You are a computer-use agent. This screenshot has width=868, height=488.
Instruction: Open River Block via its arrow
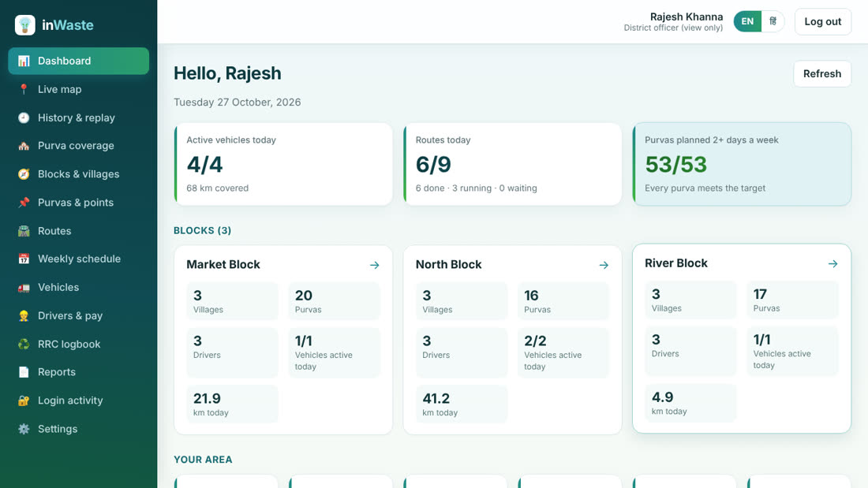point(833,264)
